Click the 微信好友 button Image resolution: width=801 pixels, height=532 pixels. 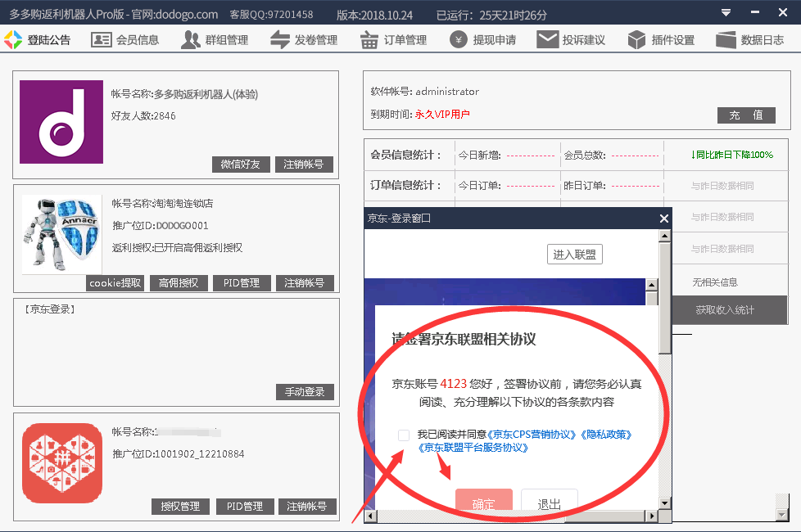point(241,165)
